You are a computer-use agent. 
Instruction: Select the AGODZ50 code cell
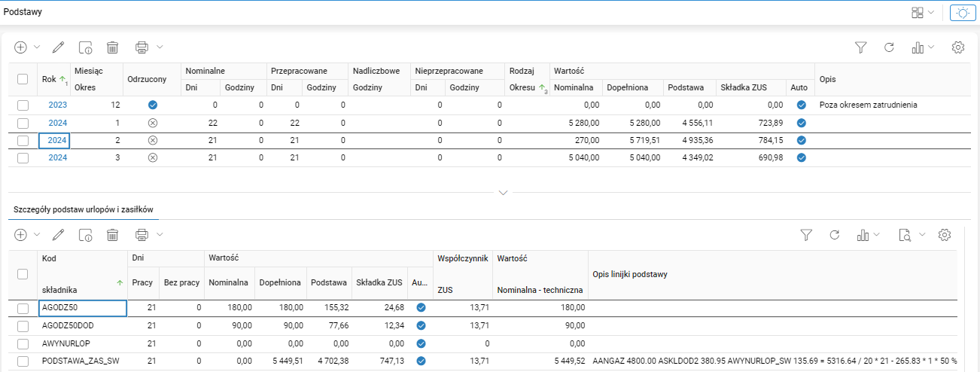tap(82, 308)
